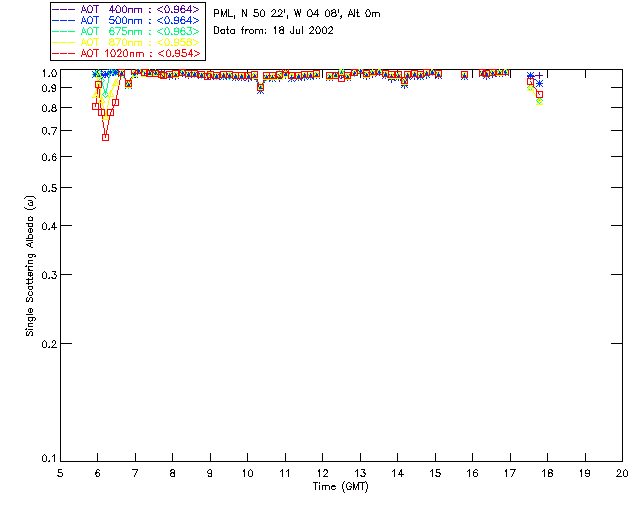The image size is (640, 512).
Task: Click x-axis tick label 6
Action: click(x=98, y=473)
